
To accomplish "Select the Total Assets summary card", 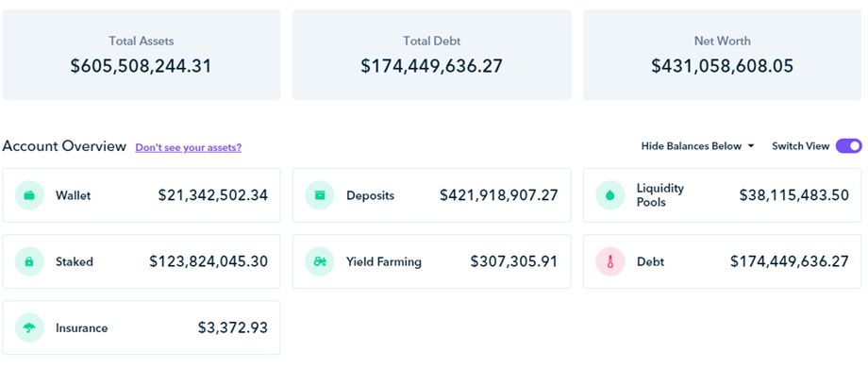I will 142,55.
